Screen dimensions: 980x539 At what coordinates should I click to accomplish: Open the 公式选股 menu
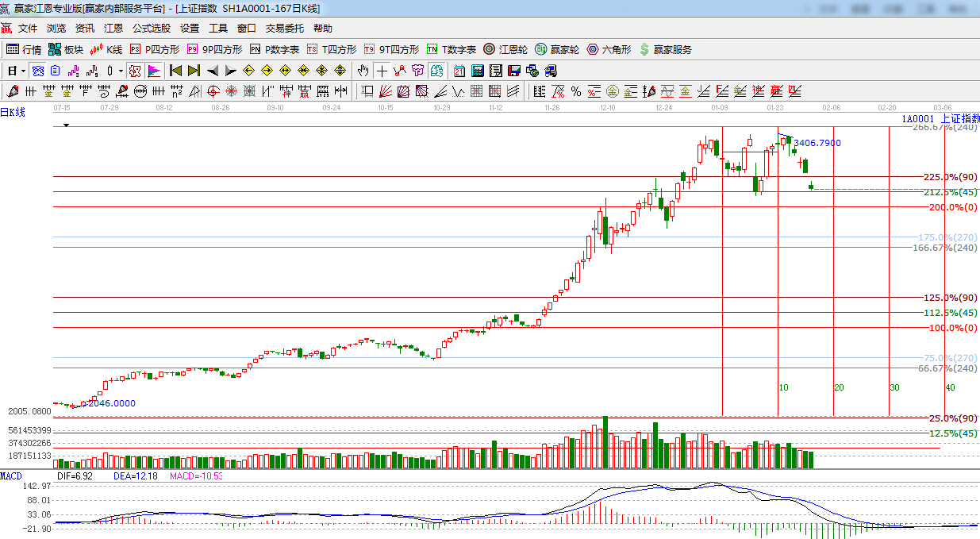151,28
